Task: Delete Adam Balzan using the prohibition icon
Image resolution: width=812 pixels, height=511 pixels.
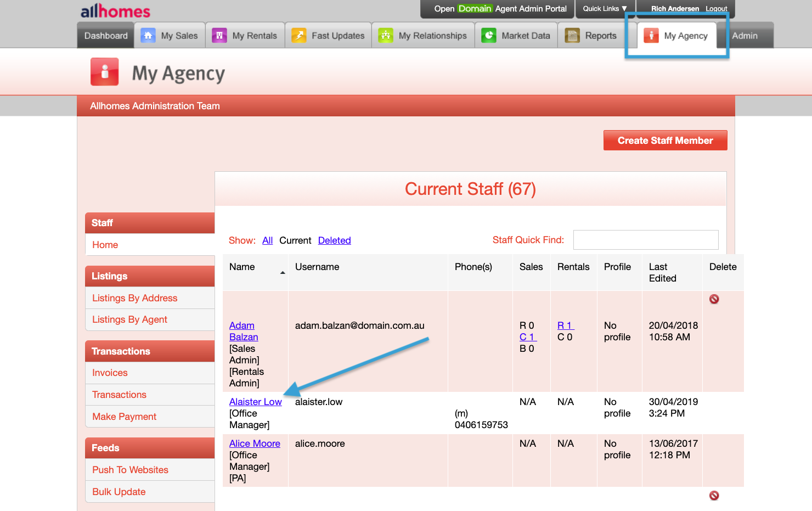Action: pyautogui.click(x=714, y=299)
